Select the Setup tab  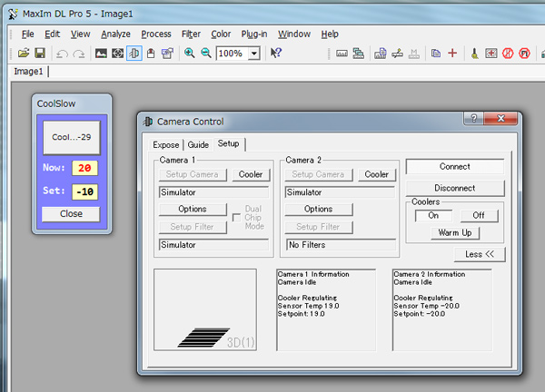click(228, 143)
